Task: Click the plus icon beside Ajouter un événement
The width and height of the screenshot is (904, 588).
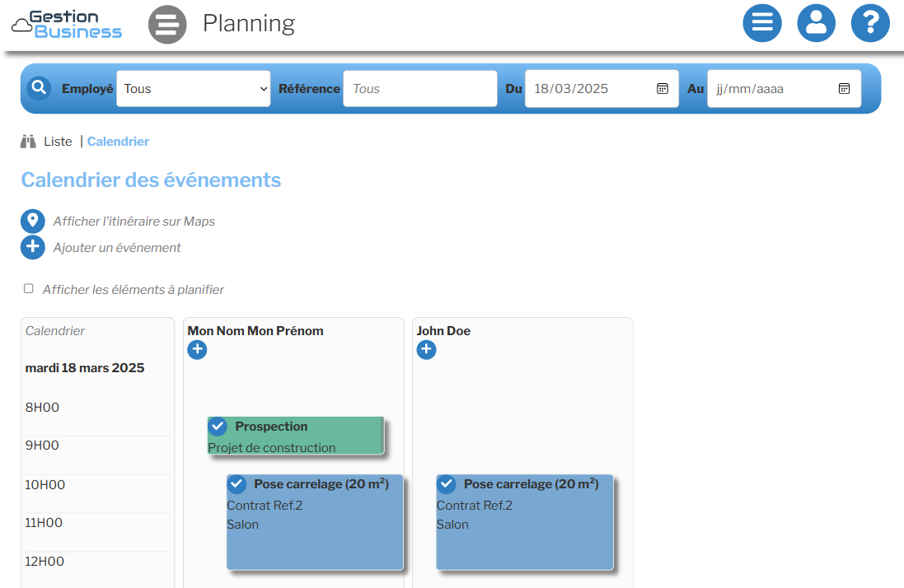Action: 33,248
